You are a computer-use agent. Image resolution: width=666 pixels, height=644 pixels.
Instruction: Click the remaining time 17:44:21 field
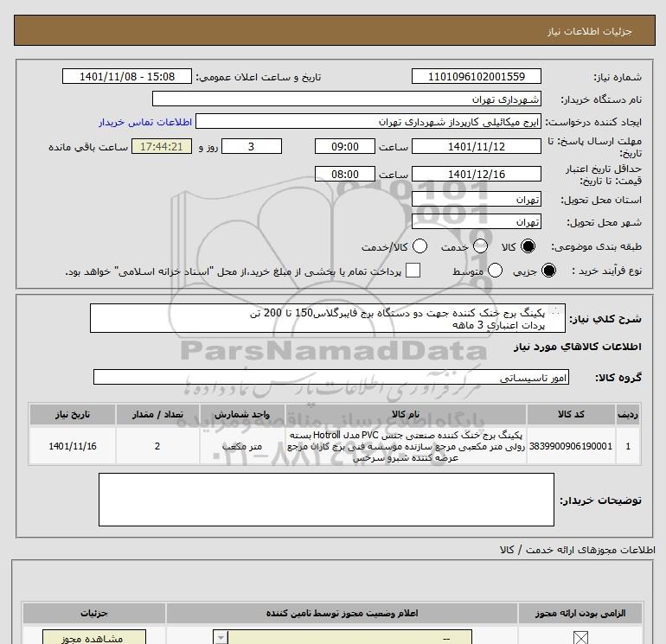point(162,146)
